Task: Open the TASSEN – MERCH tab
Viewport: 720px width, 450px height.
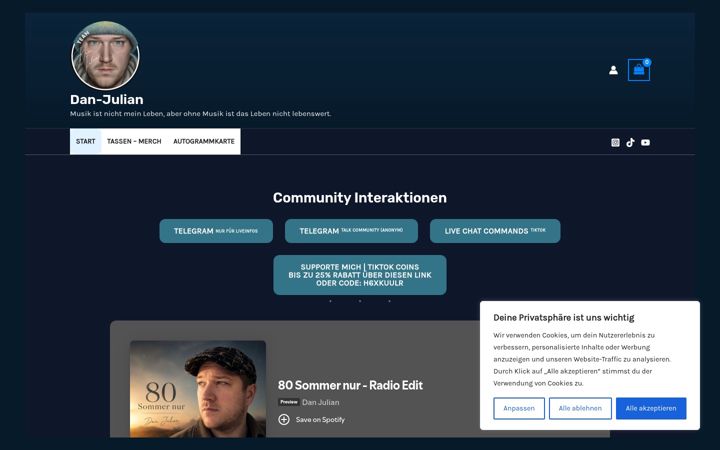Action: [134, 141]
